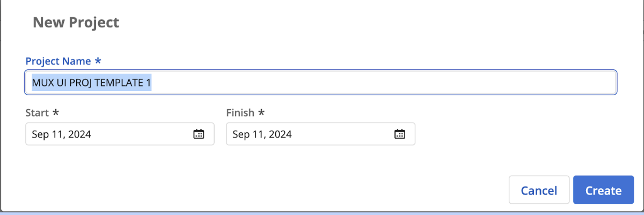Click the New Project dialog heading

click(76, 23)
